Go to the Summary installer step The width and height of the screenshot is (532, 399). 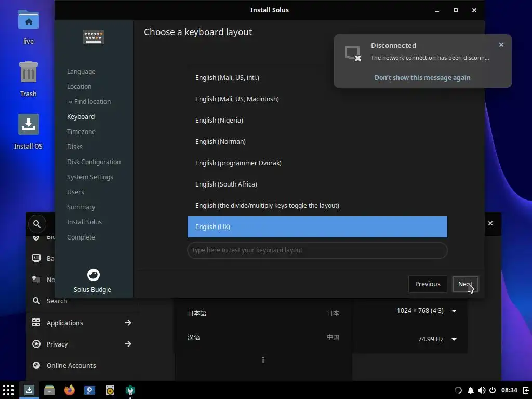pos(81,207)
